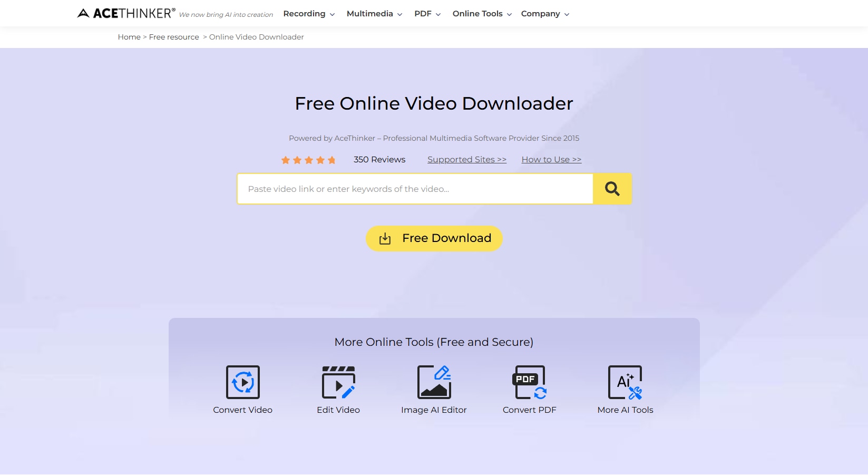Open the Convert Video tool icon
This screenshot has width=868, height=475.
(x=243, y=382)
